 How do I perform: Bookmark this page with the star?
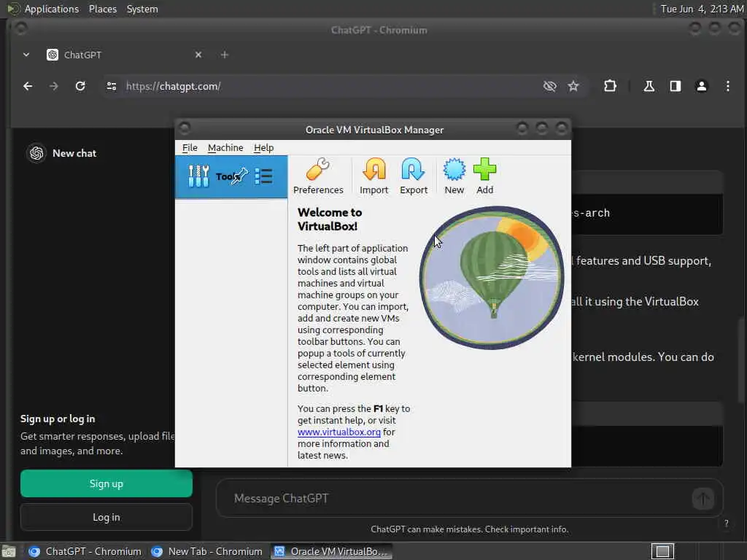tap(573, 86)
